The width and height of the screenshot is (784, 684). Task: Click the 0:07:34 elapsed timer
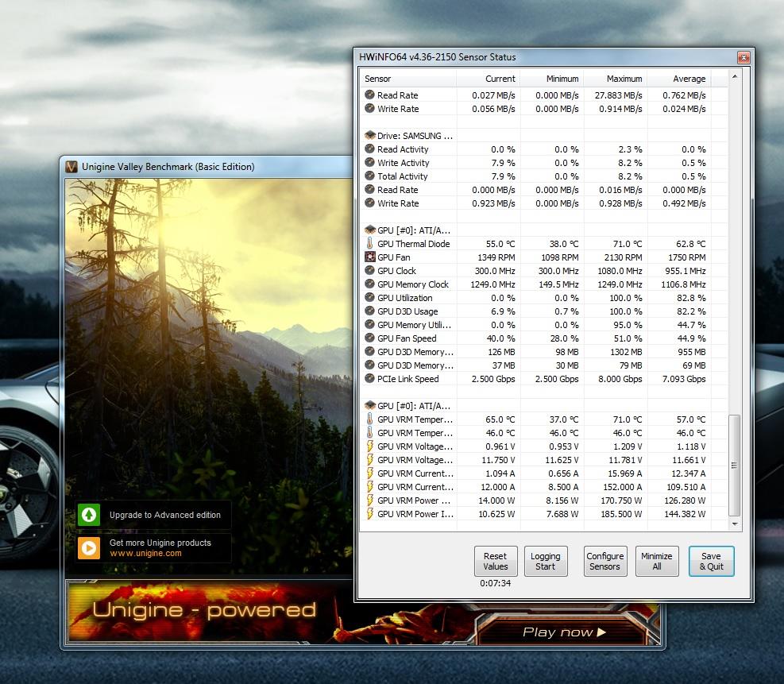tap(496, 583)
